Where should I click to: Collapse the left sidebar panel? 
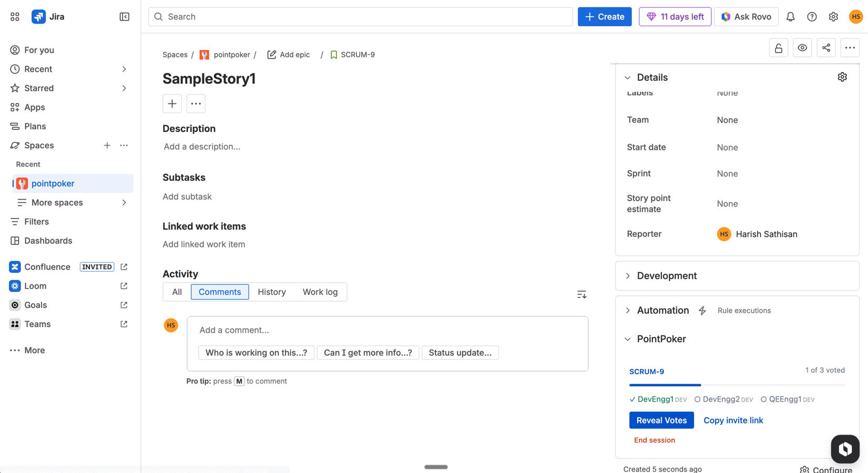(124, 16)
